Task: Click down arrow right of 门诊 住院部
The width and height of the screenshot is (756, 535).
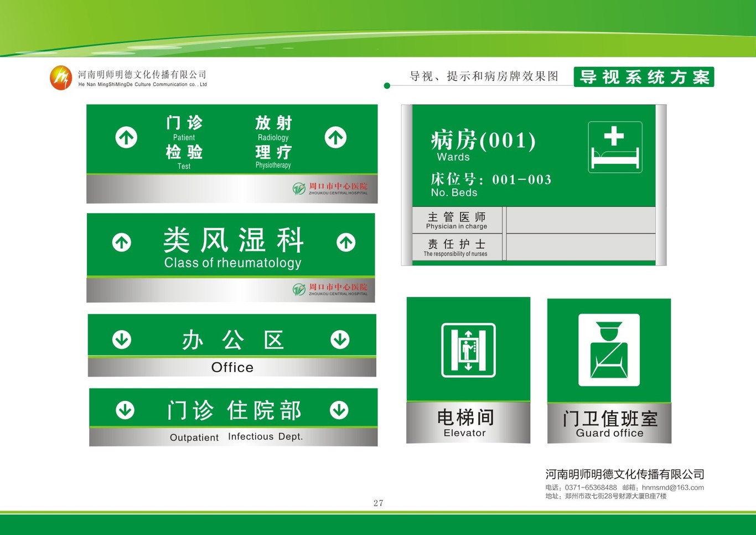Action: click(339, 410)
